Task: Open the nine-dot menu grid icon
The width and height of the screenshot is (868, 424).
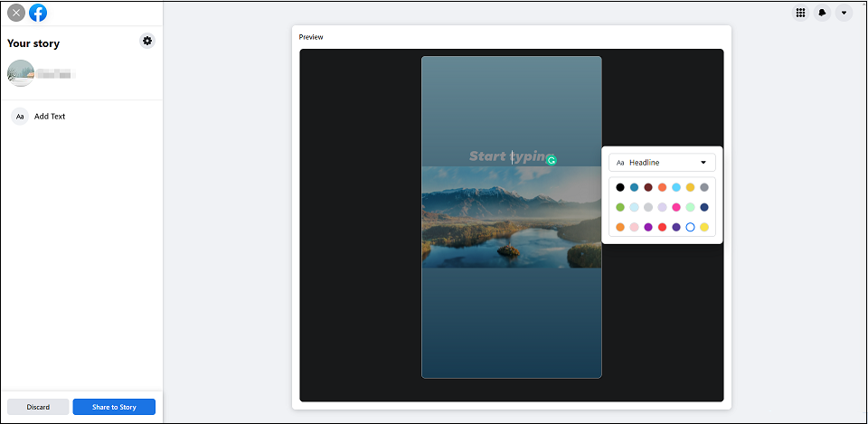Action: pos(800,13)
